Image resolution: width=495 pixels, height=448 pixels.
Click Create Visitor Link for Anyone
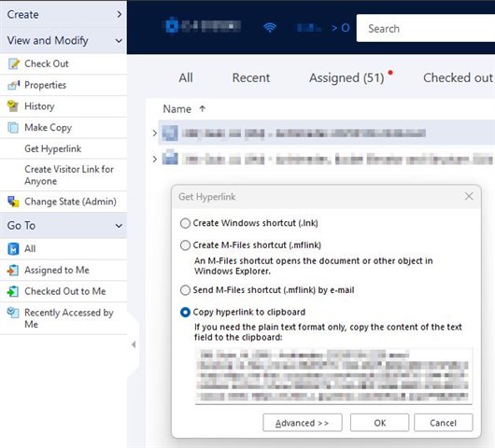[69, 175]
